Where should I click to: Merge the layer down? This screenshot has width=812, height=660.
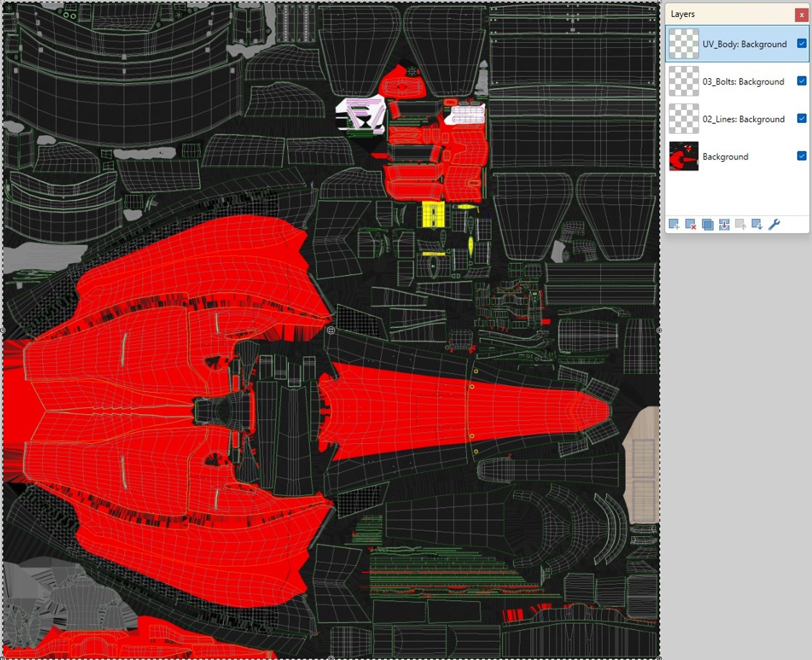724,224
